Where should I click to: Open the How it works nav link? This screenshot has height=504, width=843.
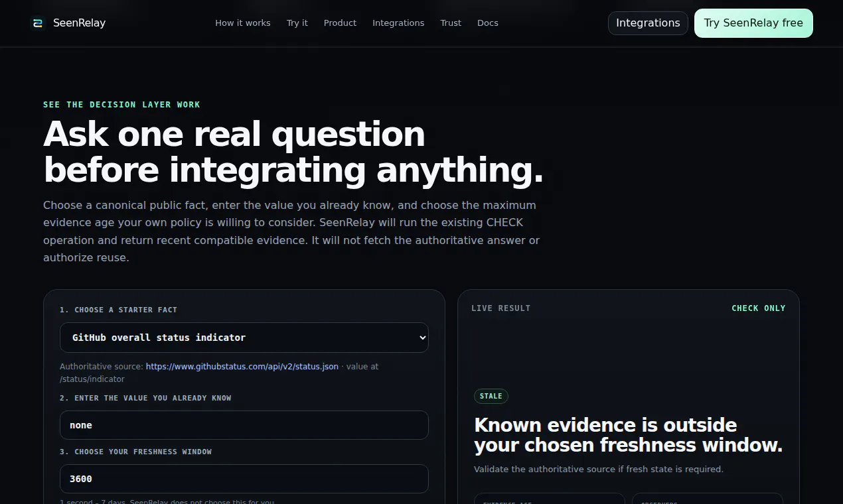coord(243,23)
